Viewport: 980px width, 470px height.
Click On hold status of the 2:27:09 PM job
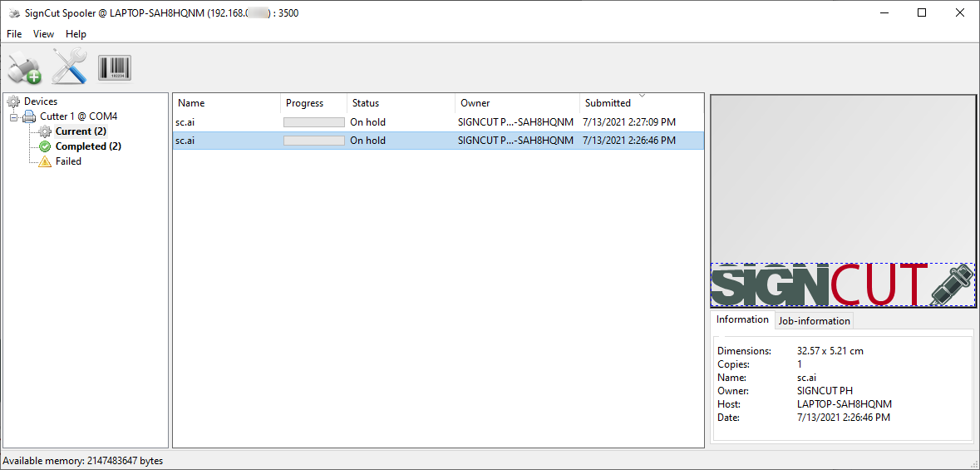coord(367,122)
